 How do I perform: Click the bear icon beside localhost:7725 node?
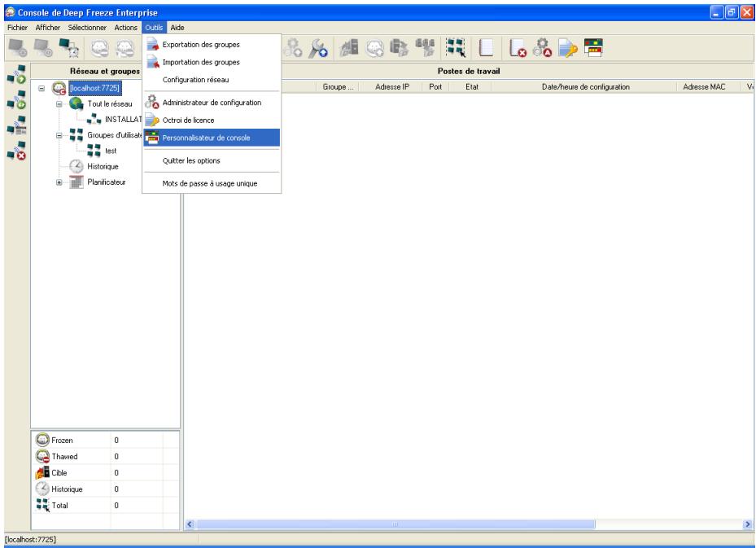click(59, 88)
